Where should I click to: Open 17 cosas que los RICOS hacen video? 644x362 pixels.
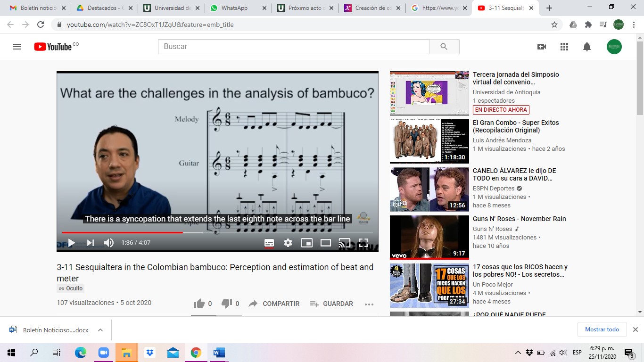click(520, 271)
